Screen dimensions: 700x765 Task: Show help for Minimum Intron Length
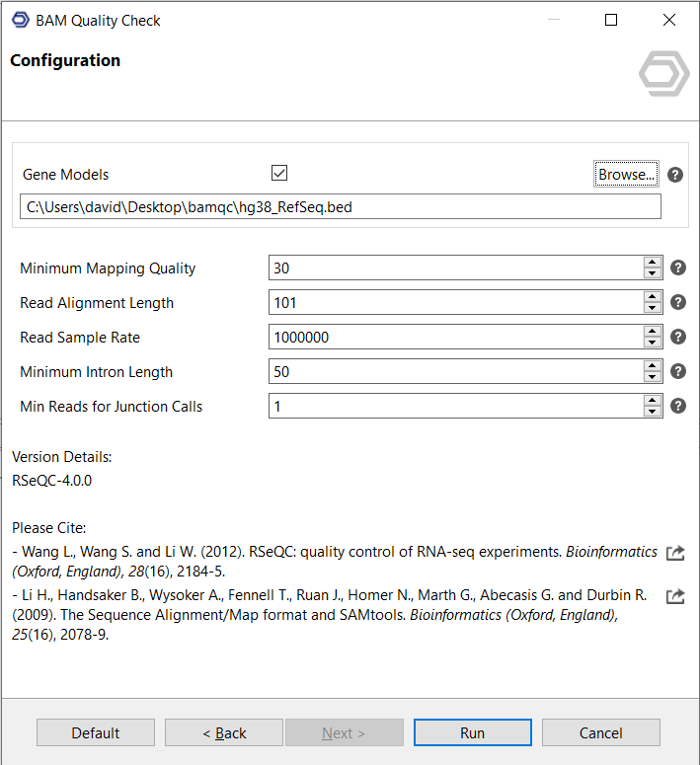tap(678, 371)
